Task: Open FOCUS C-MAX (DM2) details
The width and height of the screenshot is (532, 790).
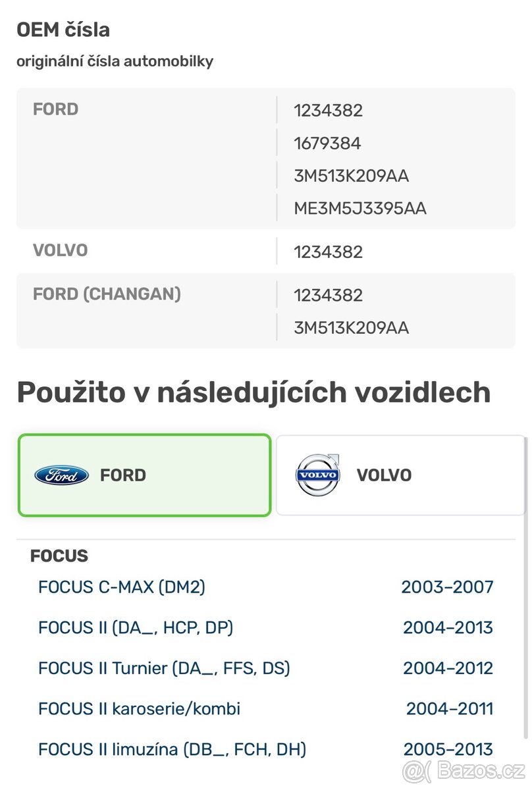Action: coord(122,587)
